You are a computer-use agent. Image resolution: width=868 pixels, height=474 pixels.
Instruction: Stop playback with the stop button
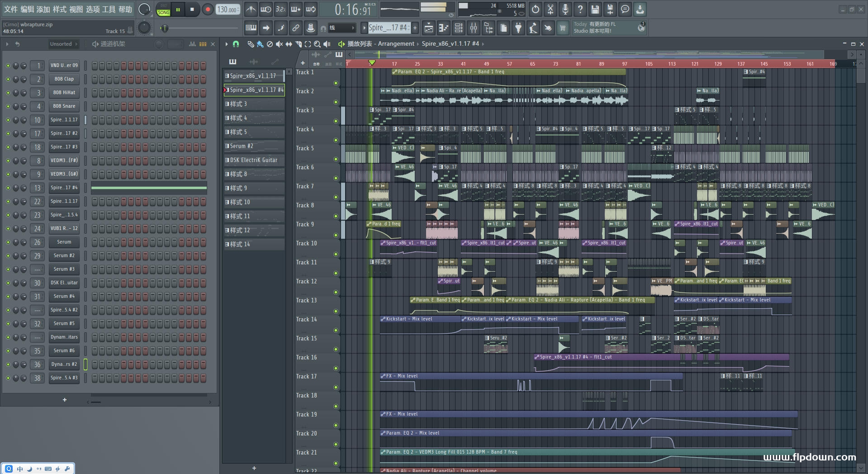[192, 10]
